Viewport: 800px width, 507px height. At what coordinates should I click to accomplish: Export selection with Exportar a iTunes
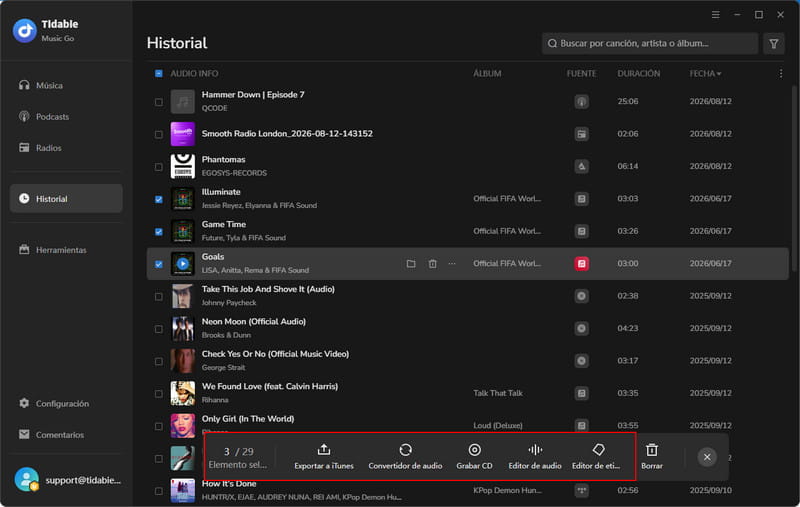pyautogui.click(x=324, y=457)
